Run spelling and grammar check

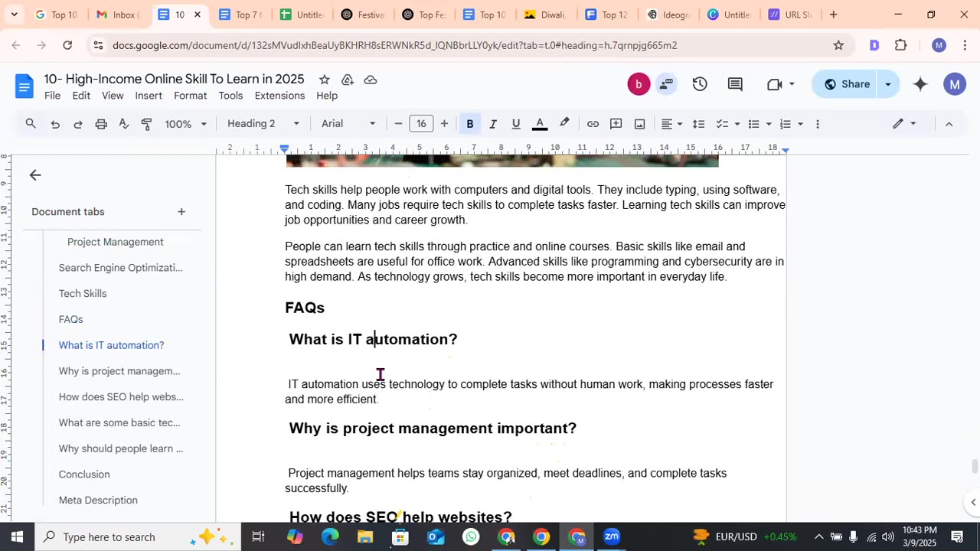[x=124, y=124]
